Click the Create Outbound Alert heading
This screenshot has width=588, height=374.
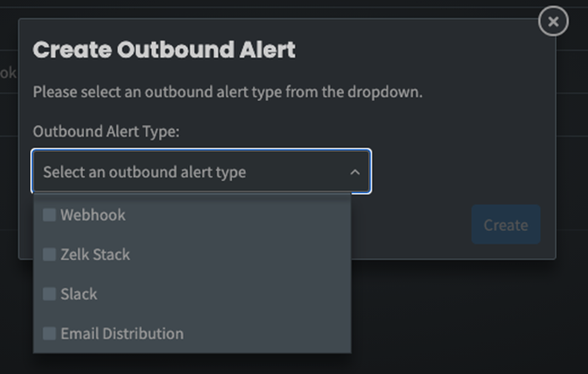click(x=164, y=50)
